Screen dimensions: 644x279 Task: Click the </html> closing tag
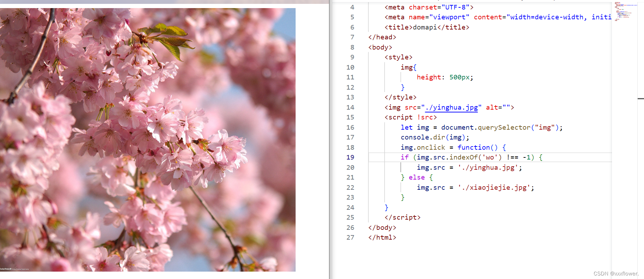coord(382,238)
